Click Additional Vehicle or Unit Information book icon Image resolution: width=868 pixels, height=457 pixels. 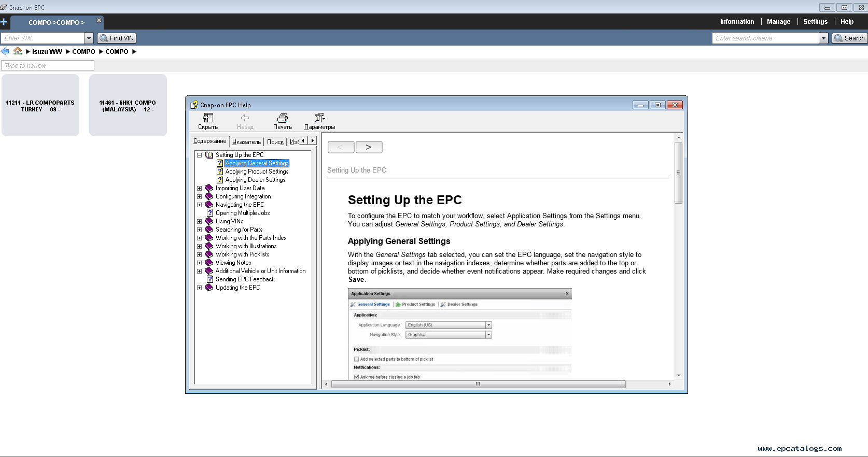click(209, 271)
